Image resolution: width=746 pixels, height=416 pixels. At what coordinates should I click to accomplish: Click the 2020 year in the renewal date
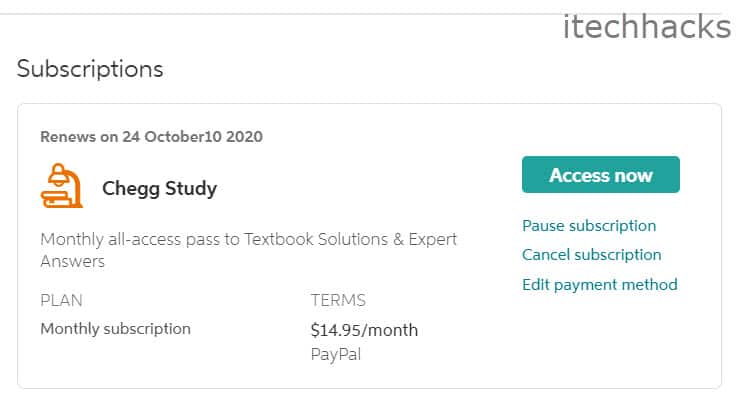coord(245,136)
